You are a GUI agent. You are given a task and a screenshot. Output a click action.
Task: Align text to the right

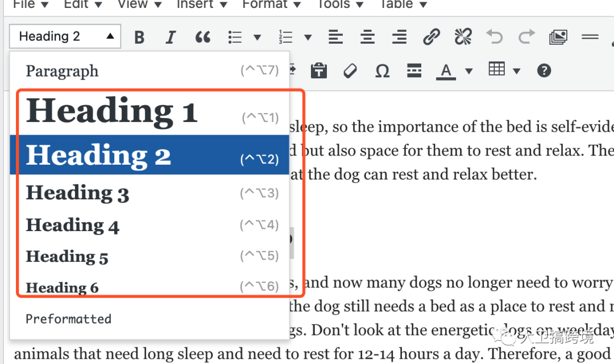[399, 36]
